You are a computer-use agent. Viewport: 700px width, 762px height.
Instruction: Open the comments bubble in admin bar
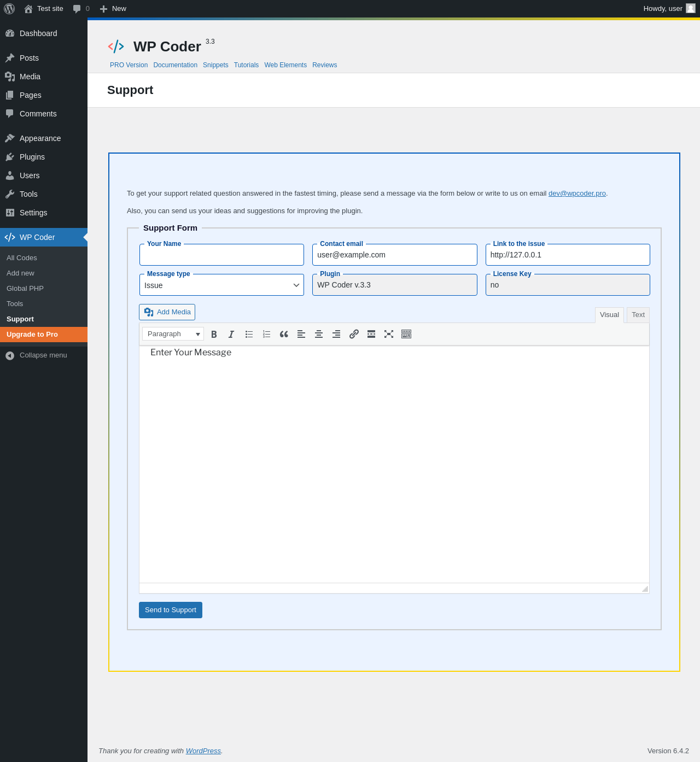click(81, 9)
